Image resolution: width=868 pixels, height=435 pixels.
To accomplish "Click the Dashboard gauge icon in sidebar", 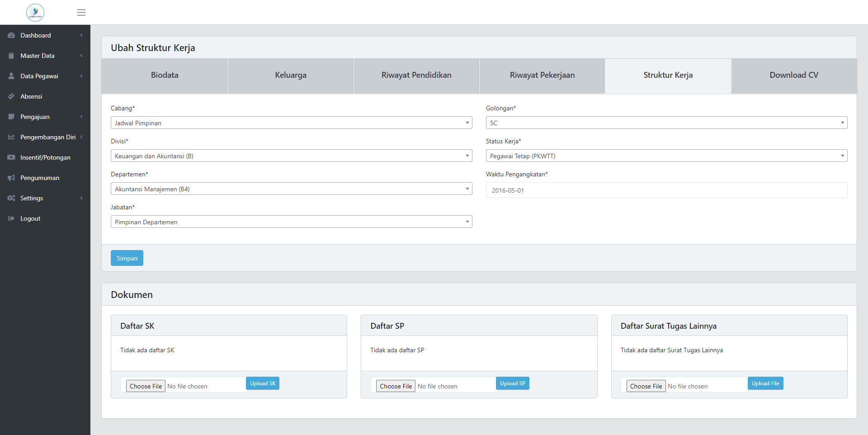I will point(11,35).
